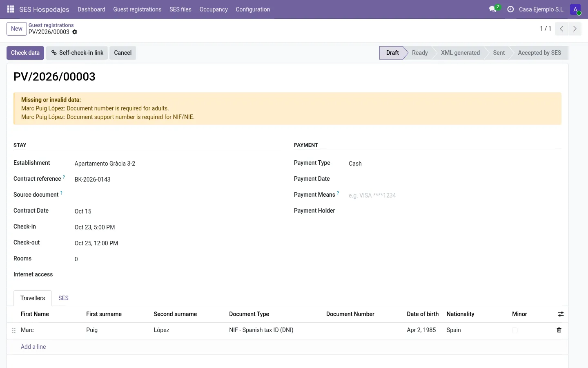Click the Check data button
The height and width of the screenshot is (368, 588).
(x=25, y=53)
